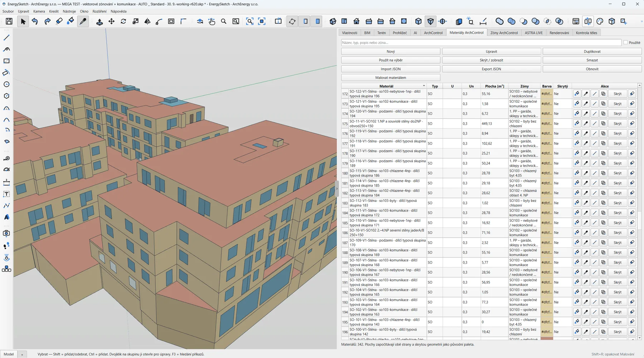
Task: Select the Orbit camera tool
Action: point(200,21)
